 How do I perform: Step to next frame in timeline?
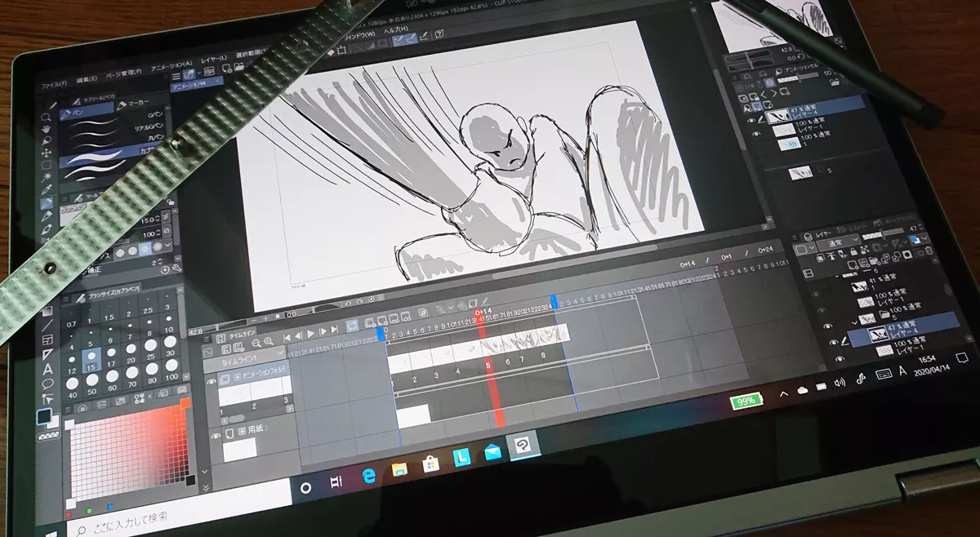pos(323,331)
